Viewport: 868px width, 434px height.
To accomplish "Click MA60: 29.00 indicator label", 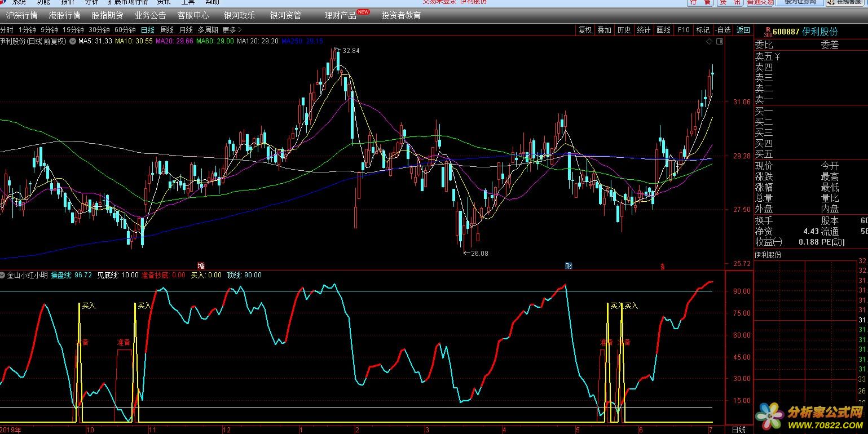I will tap(215, 41).
